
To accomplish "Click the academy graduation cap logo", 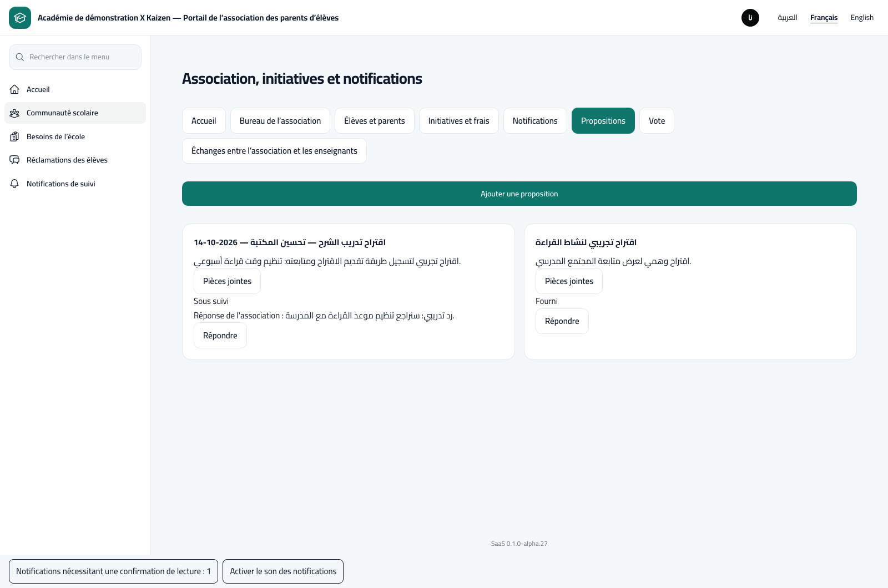I will [20, 18].
